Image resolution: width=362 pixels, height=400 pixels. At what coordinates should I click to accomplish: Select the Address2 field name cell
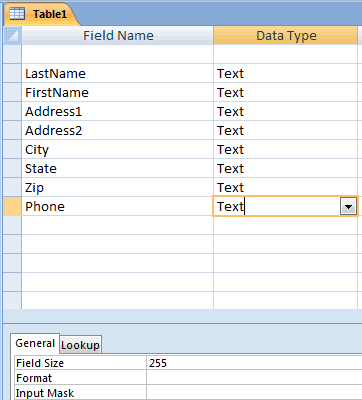point(117,130)
